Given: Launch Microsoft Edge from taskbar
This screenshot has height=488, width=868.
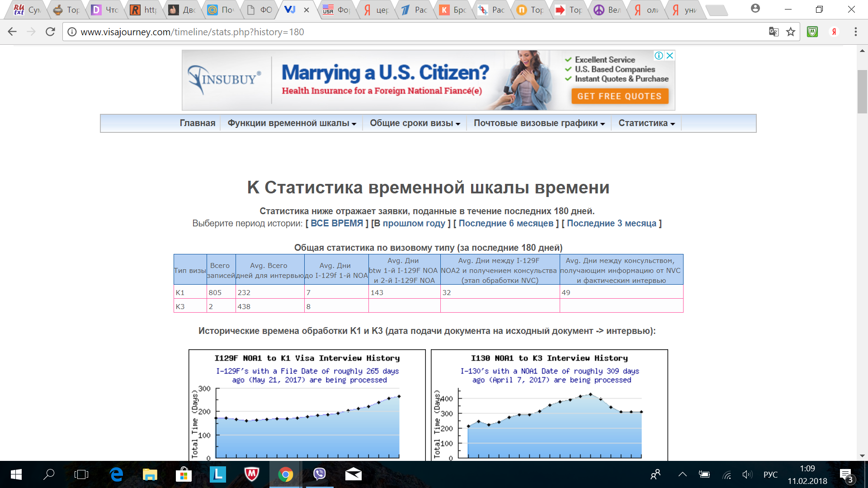Looking at the screenshot, I should pyautogui.click(x=116, y=474).
